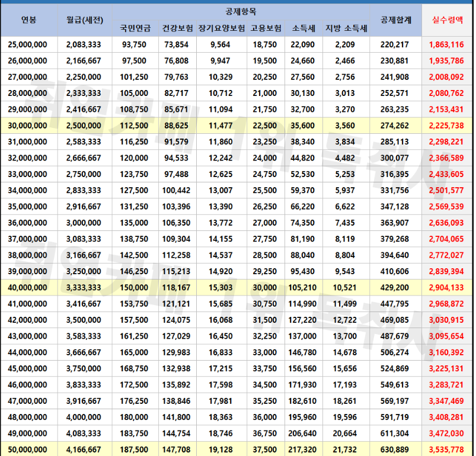
Task: Click deduction total 394,640
Action: (395, 255)
